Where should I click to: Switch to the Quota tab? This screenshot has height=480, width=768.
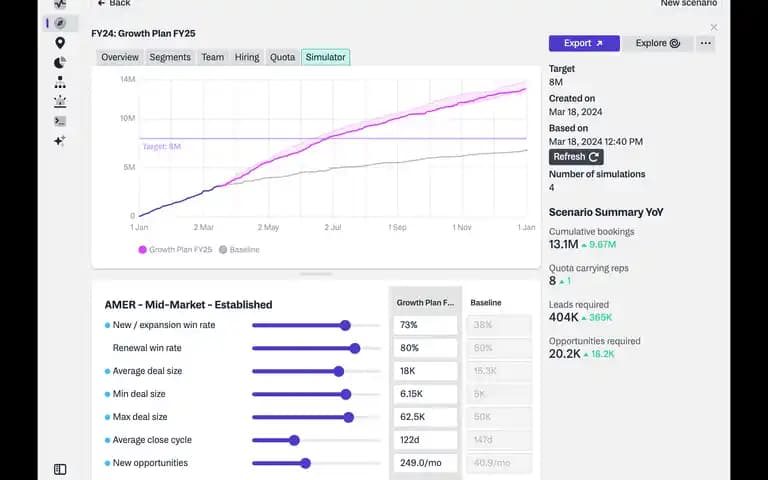pos(283,57)
